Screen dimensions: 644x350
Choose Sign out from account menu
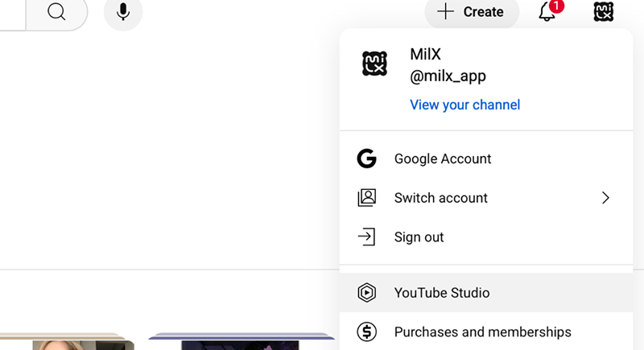point(486,237)
